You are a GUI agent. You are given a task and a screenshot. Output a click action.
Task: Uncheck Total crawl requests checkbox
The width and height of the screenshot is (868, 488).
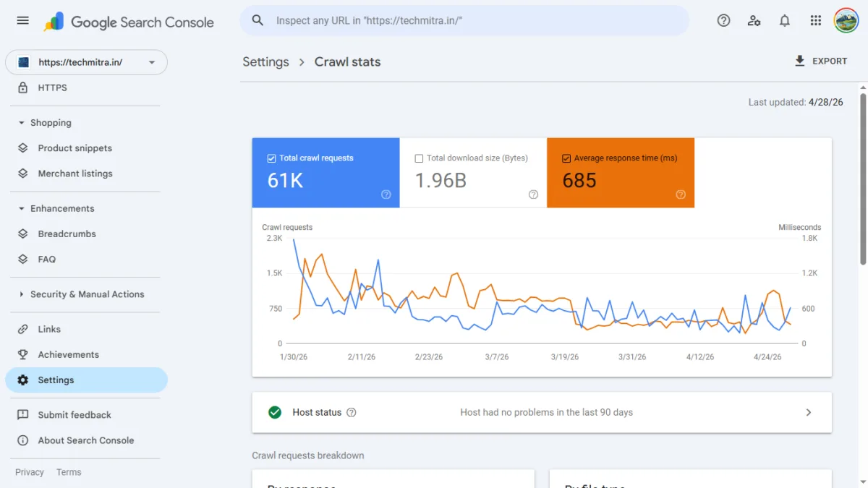coord(271,158)
